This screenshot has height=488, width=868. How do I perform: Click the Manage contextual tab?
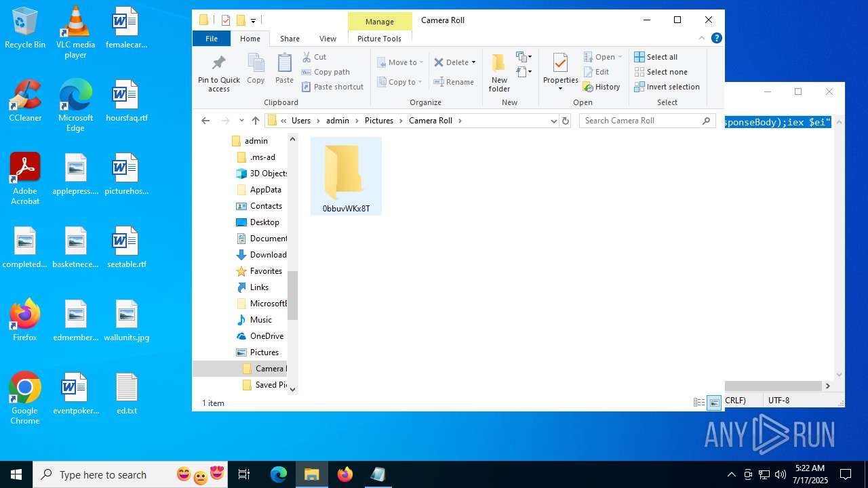[x=380, y=22]
